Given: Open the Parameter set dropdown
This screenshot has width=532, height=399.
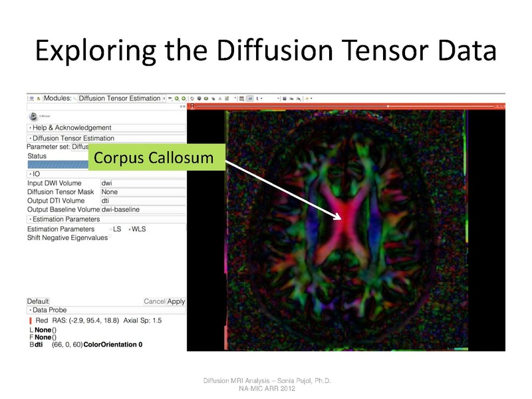Looking at the screenshot, I should coord(80,147).
